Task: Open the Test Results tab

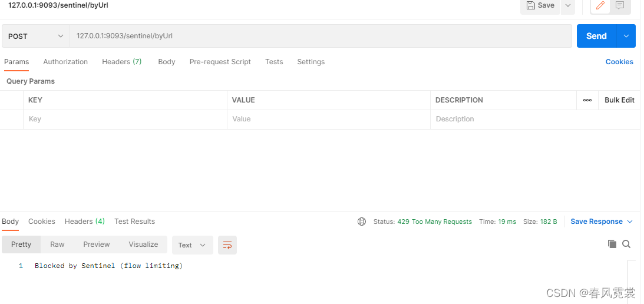Action: pyautogui.click(x=134, y=222)
